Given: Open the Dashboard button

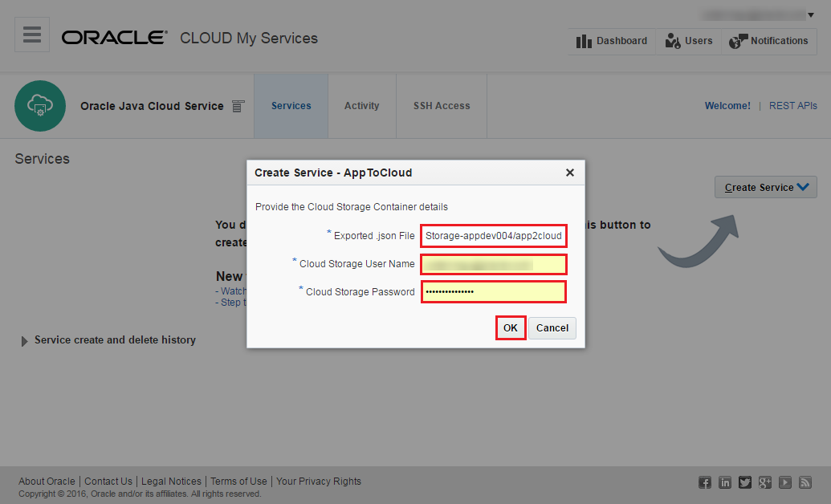Looking at the screenshot, I should click(x=612, y=42).
